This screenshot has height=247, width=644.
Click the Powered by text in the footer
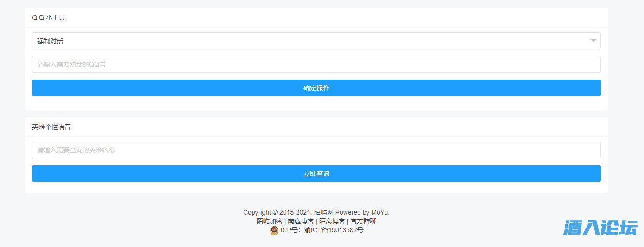click(352, 212)
